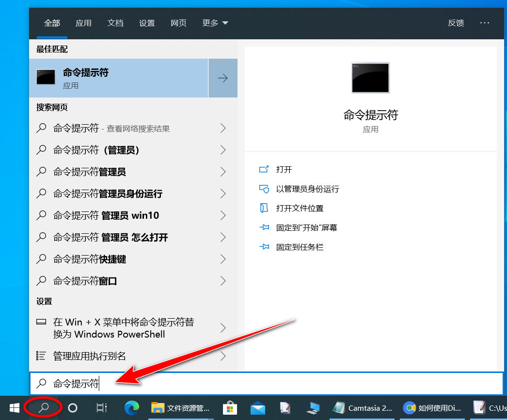点击右侧面板的命令提示符大图标
507x420 pixels.
(x=370, y=78)
